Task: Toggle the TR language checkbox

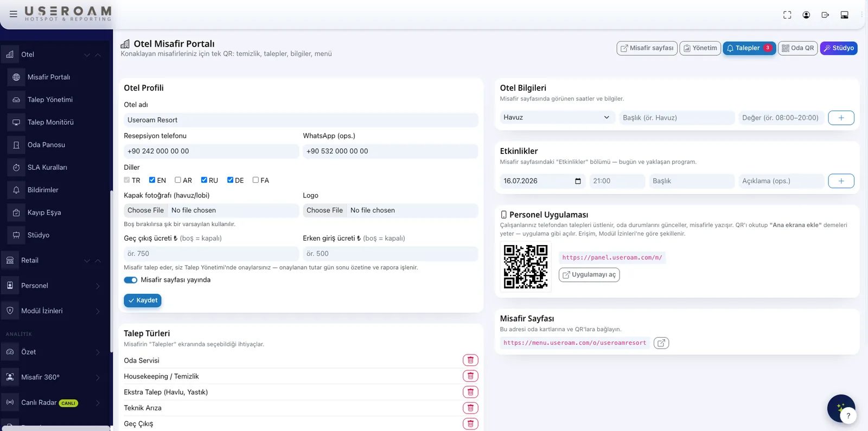Action: coord(127,180)
